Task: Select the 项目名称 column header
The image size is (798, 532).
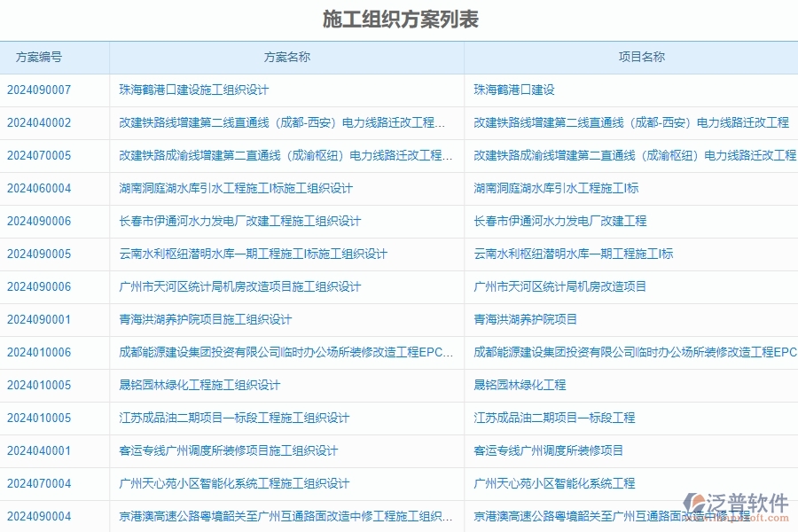Action: tap(631, 57)
